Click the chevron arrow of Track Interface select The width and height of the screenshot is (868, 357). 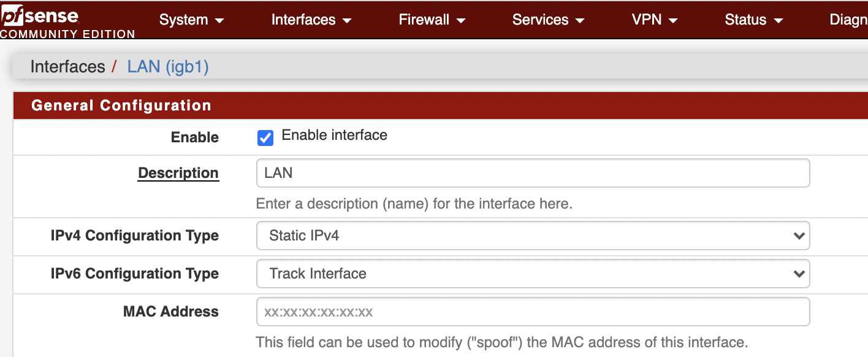pyautogui.click(x=798, y=274)
